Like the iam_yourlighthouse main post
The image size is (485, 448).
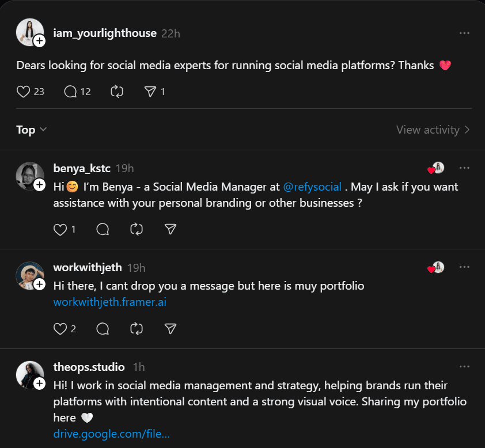tap(23, 92)
